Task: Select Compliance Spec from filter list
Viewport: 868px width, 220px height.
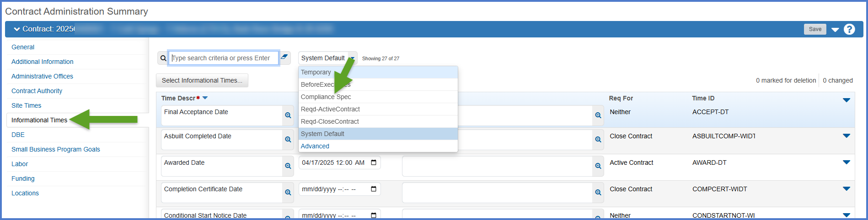Action: (x=326, y=97)
